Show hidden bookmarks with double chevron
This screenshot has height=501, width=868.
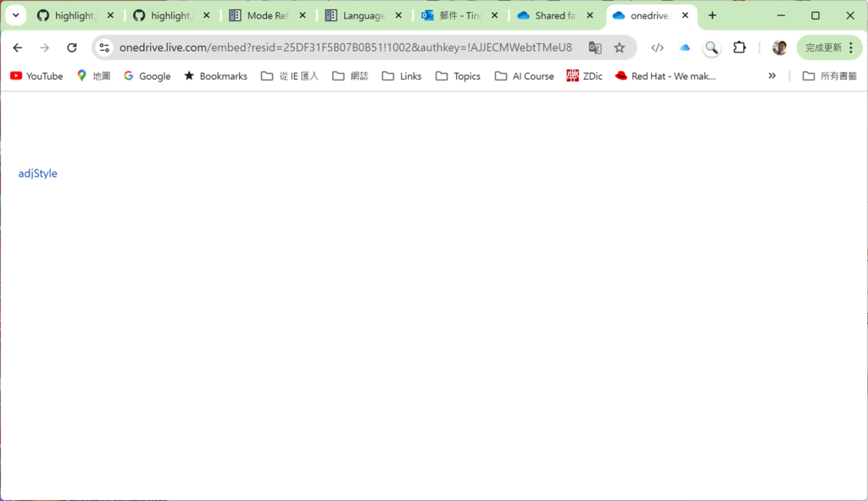pos(771,75)
